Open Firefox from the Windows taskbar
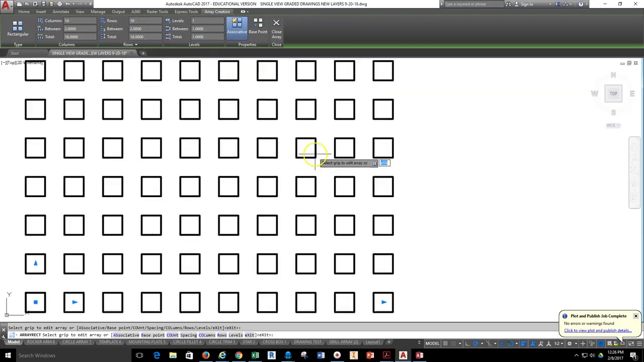 point(206,355)
